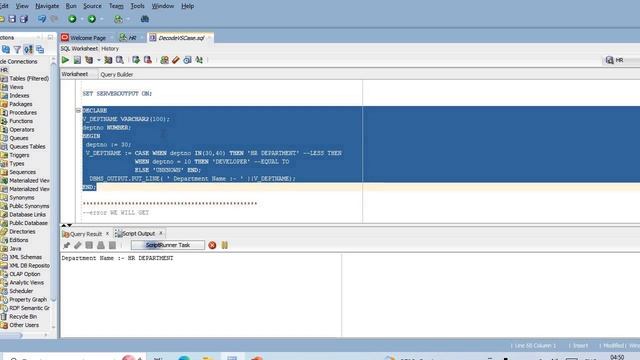Open the Help menu
640x360 pixels.
click(187, 6)
